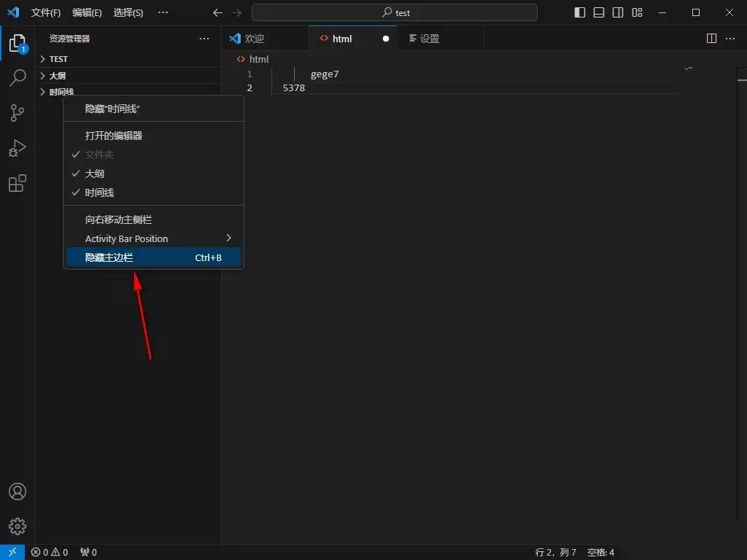
Task: Open the Extensions view
Action: pyautogui.click(x=16, y=183)
